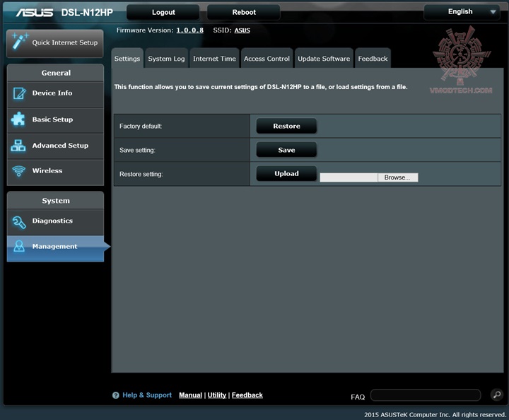Viewport: 509px width, 420px height.
Task: Click the Management user icon
Action: click(19, 246)
